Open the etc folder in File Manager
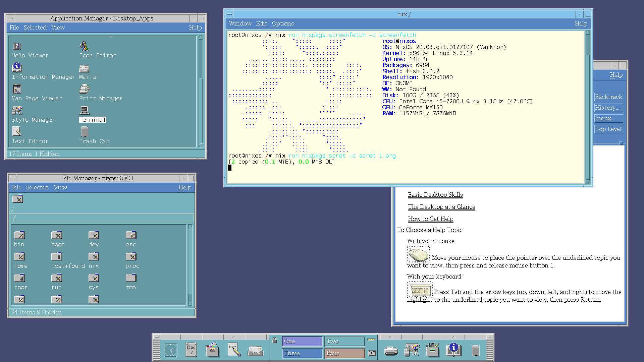This screenshot has height=362, width=644. point(131,235)
